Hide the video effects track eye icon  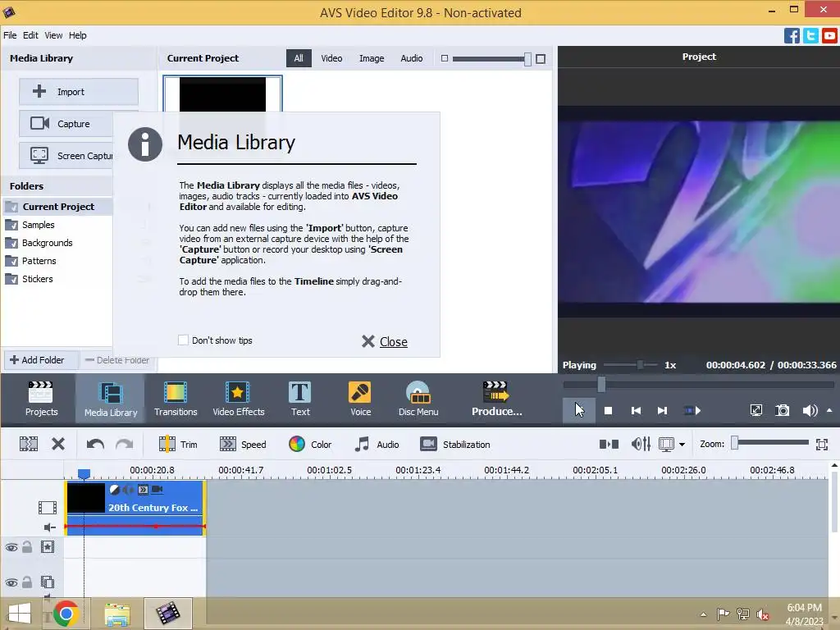[11, 547]
